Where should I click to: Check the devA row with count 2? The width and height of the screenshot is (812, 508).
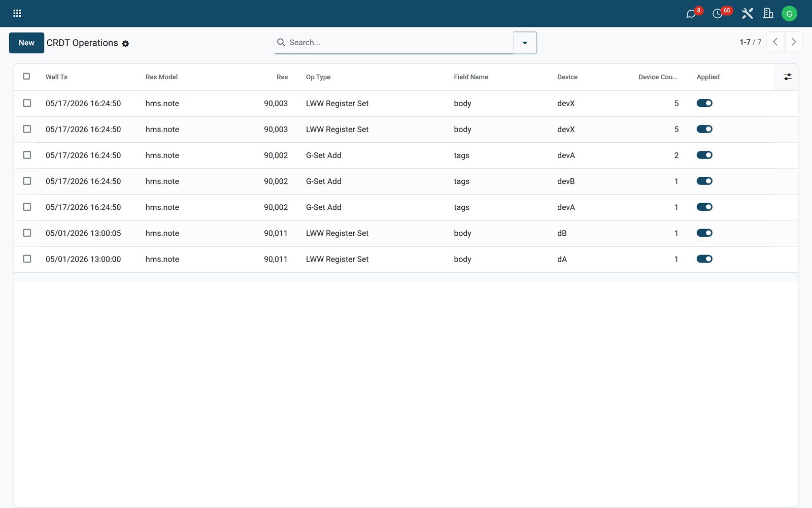(x=27, y=155)
